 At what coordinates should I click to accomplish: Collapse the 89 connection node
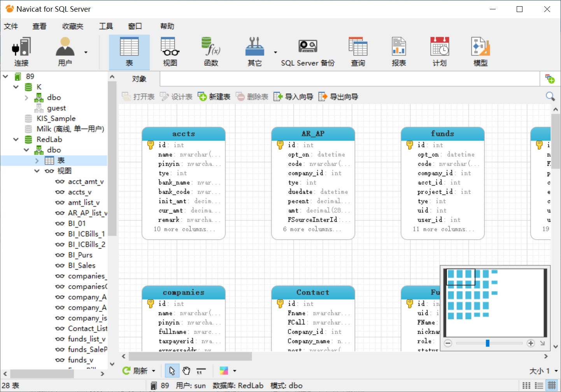tap(5, 76)
